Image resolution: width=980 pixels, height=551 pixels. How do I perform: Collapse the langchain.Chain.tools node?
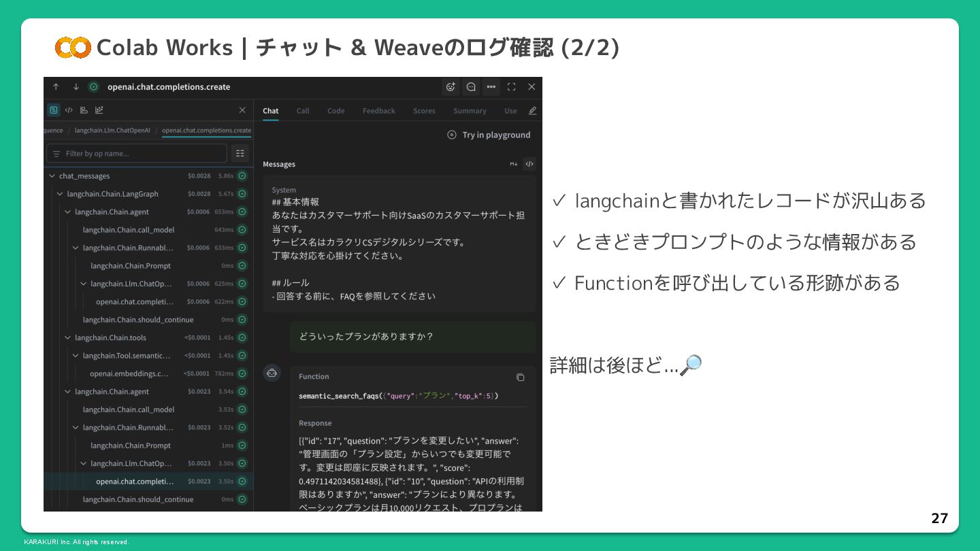coord(67,338)
